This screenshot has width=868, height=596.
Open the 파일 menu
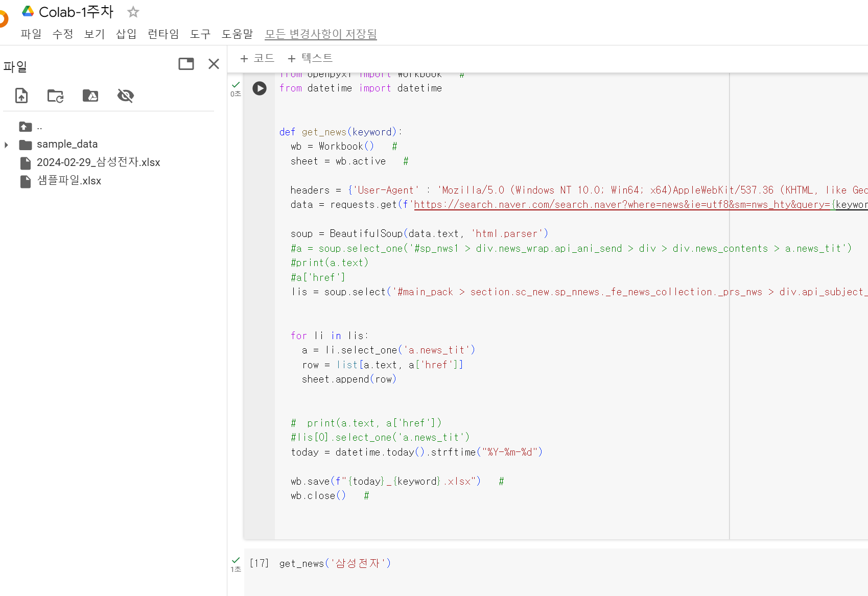(x=31, y=34)
